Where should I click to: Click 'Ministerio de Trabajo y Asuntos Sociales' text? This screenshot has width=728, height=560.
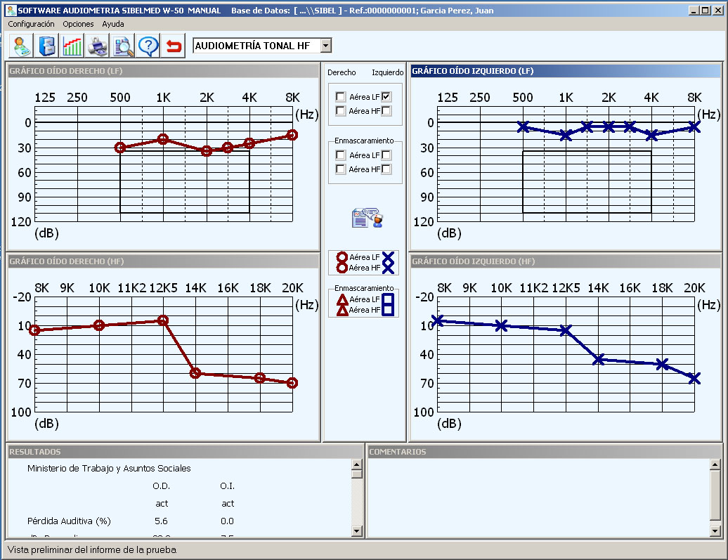pos(109,468)
